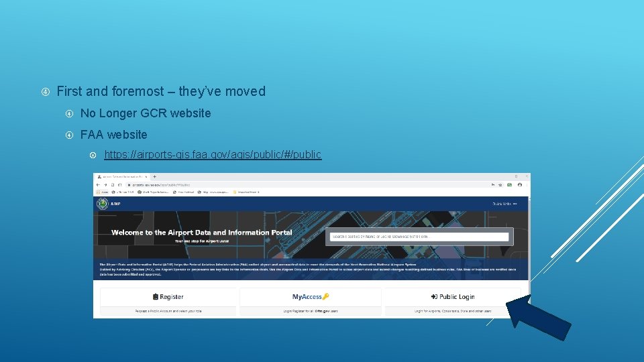Click the browser forward arrow

pos(105,185)
